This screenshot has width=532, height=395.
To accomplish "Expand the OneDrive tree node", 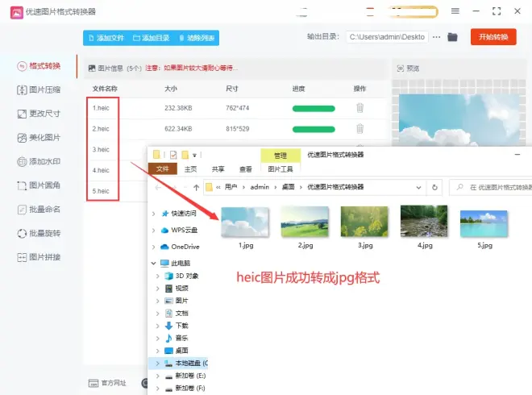I will [153, 247].
